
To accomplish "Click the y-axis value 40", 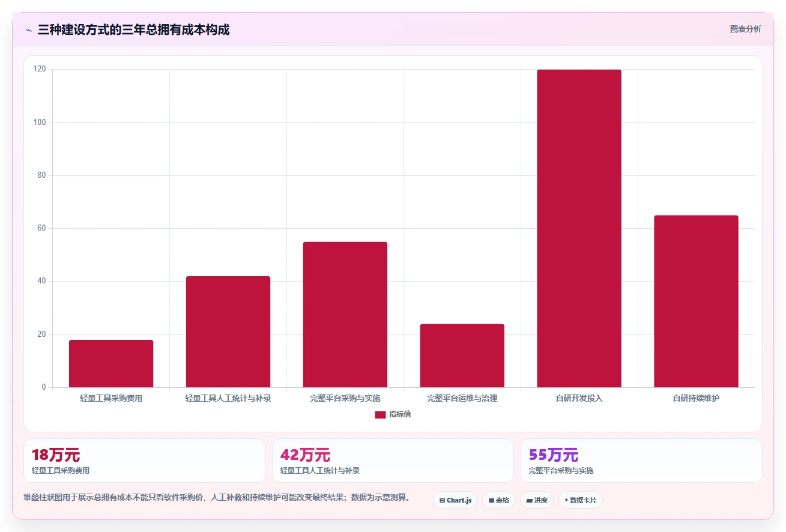I will 41,281.
